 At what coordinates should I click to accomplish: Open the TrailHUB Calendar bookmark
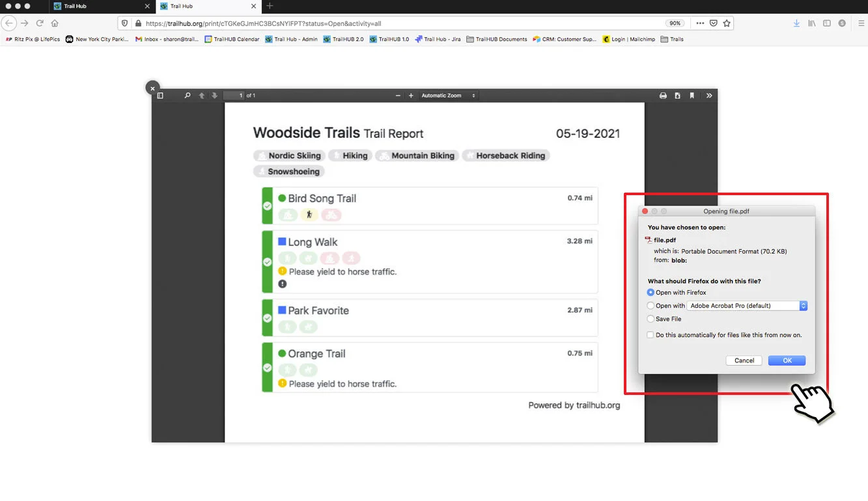(232, 39)
